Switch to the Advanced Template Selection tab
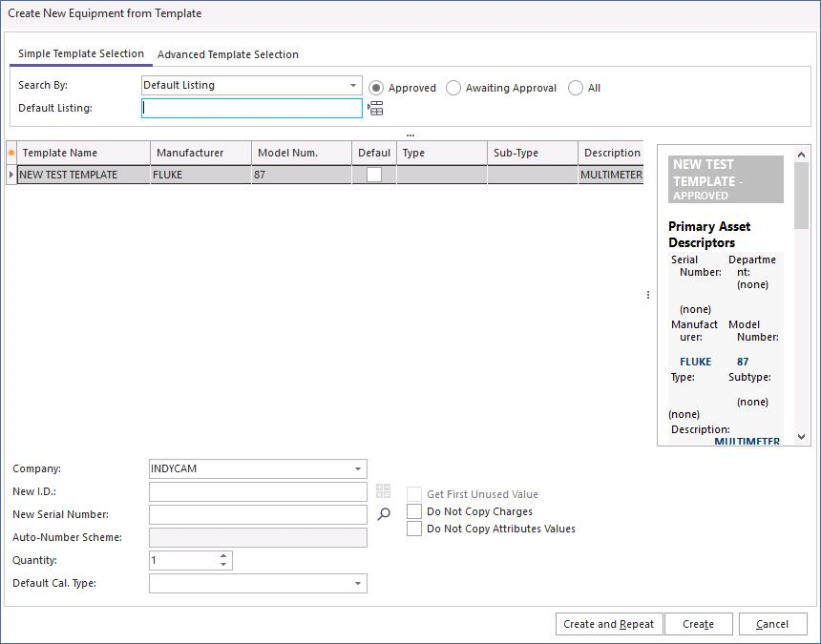The width and height of the screenshot is (821, 644). (228, 54)
